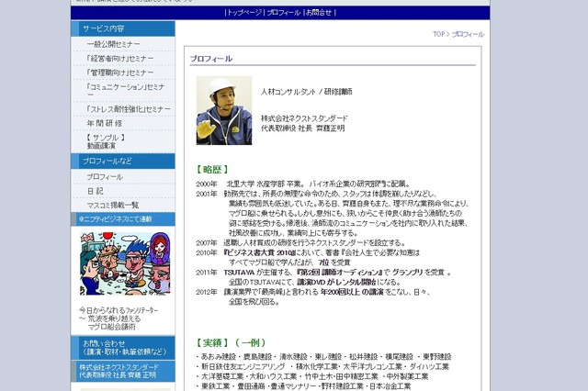Click the プロフィールなど sidebar header
This screenshot has height=391, width=588.
click(x=123, y=161)
